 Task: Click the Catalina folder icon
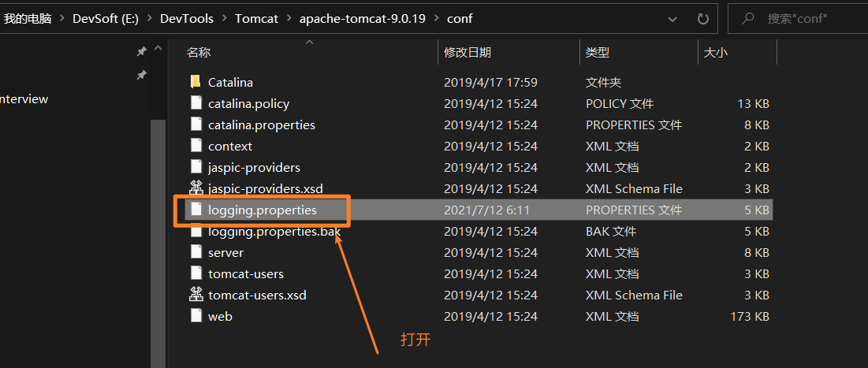click(196, 82)
